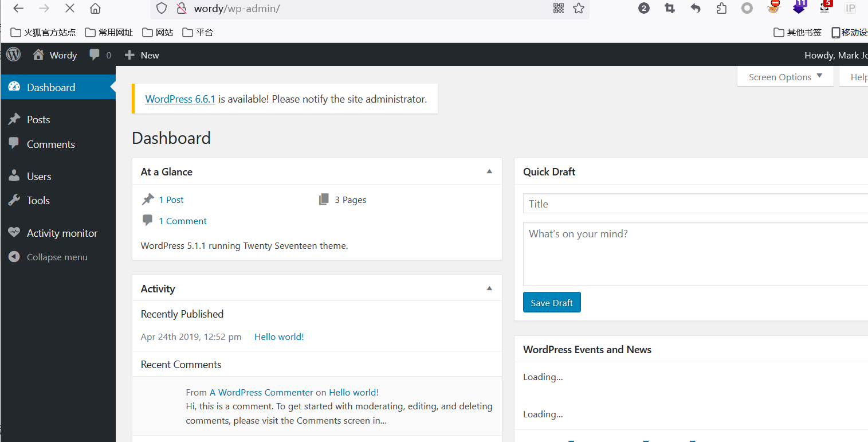Collapse the Activity panel
Image resolution: width=868 pixels, height=442 pixels.
(489, 288)
